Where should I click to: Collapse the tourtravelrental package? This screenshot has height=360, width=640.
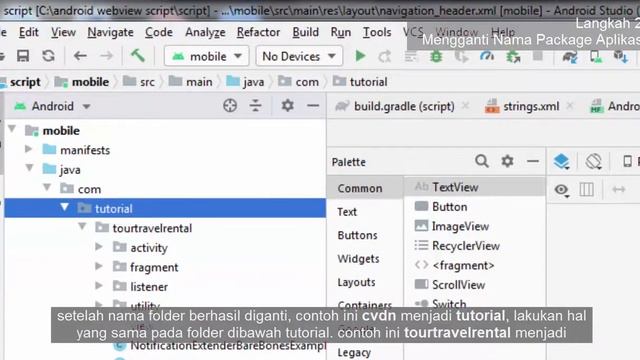[82, 226]
